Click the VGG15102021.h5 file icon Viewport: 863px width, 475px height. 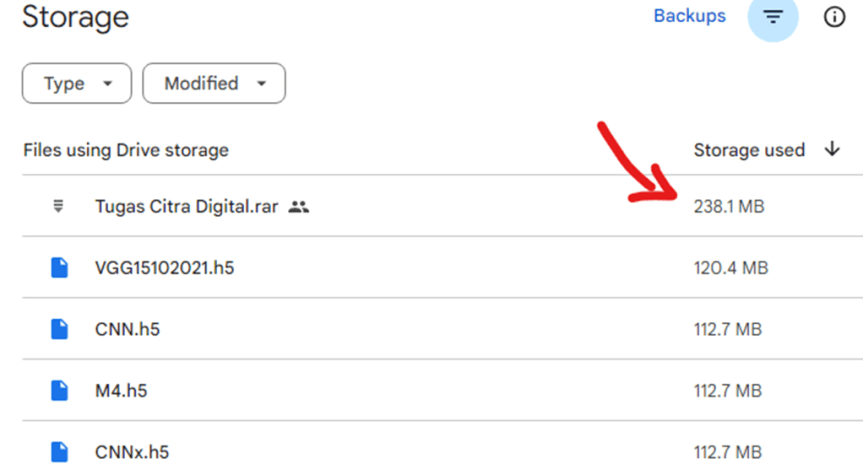point(59,268)
